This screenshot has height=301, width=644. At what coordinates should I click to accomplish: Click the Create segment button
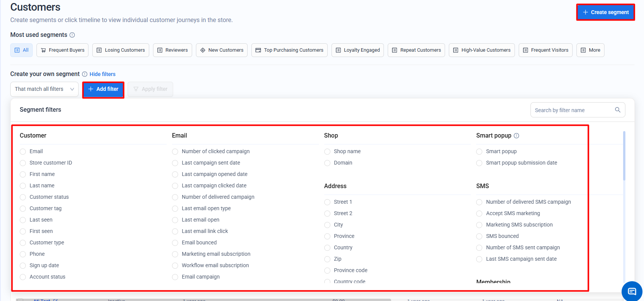coord(605,12)
